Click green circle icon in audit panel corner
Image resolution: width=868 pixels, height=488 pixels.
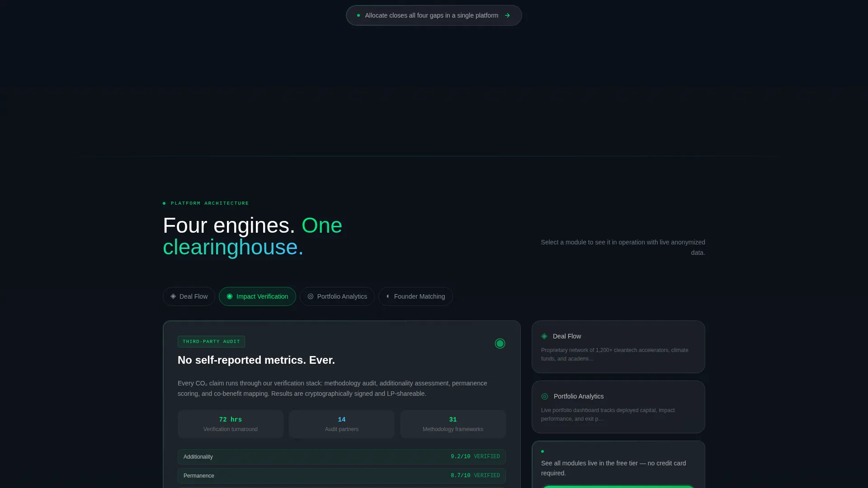tap(500, 343)
